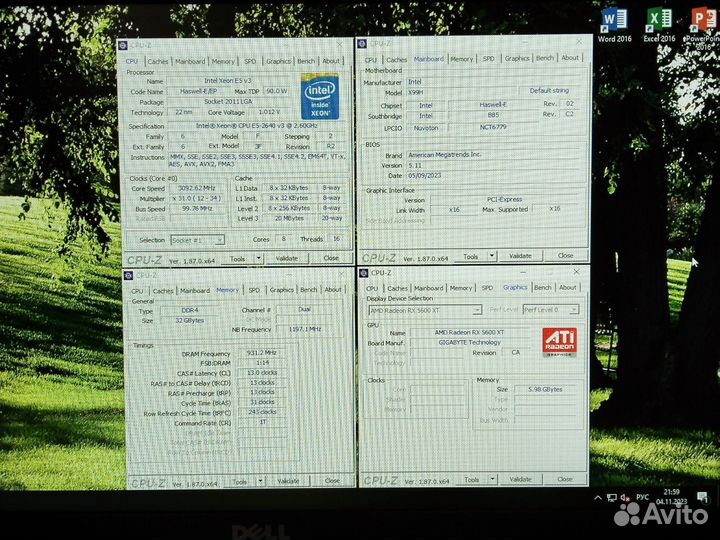Click Core Speed value 3092.62 MHz
This screenshot has width=720, height=540.
197,188
